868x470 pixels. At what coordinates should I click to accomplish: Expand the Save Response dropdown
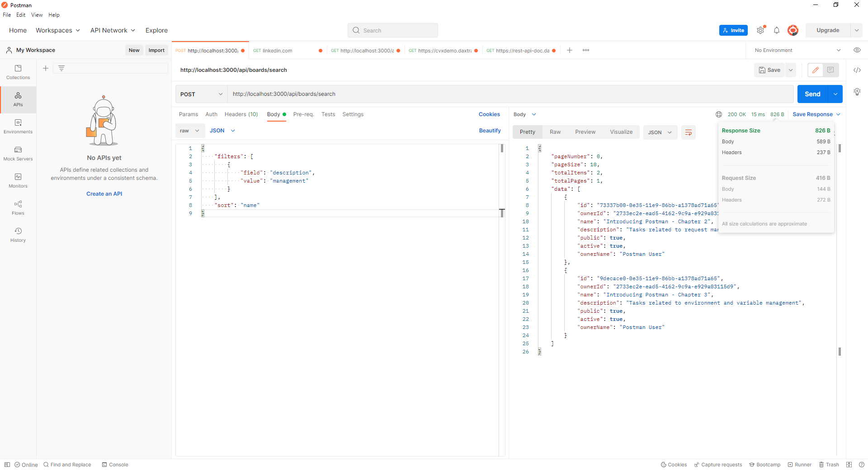coord(838,114)
